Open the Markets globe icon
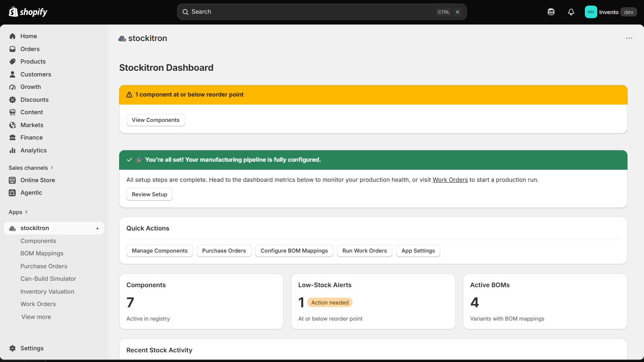644x362 pixels. [12, 125]
